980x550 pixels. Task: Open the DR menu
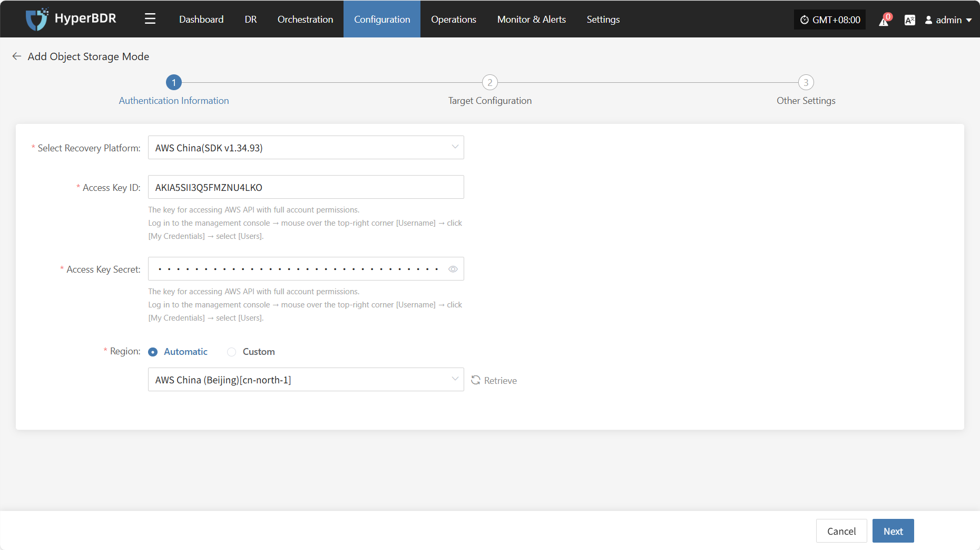(251, 19)
